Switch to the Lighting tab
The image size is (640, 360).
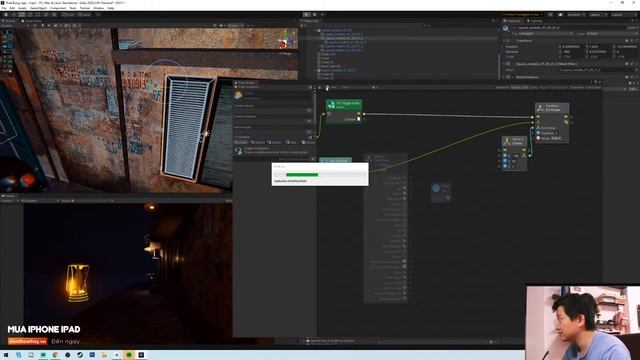point(535,21)
